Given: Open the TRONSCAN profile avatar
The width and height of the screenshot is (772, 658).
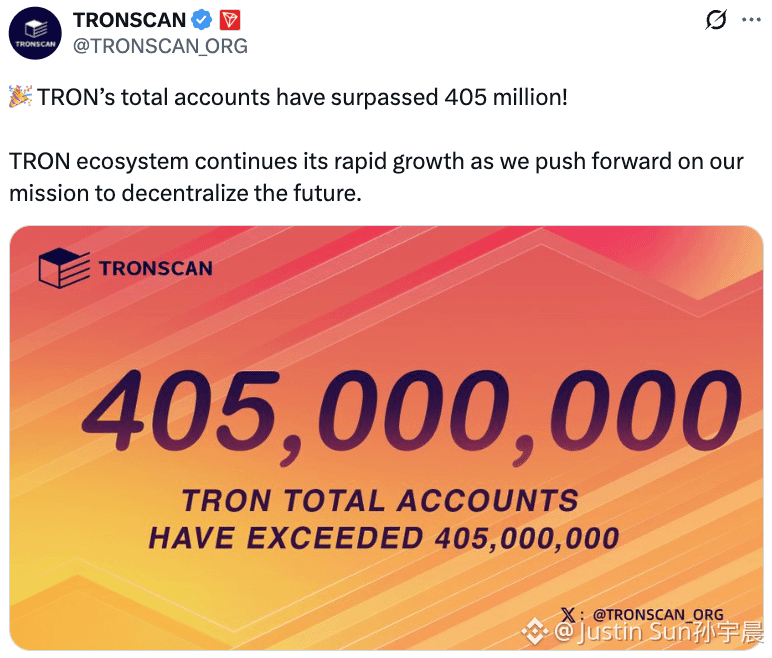Looking at the screenshot, I should click(35, 33).
